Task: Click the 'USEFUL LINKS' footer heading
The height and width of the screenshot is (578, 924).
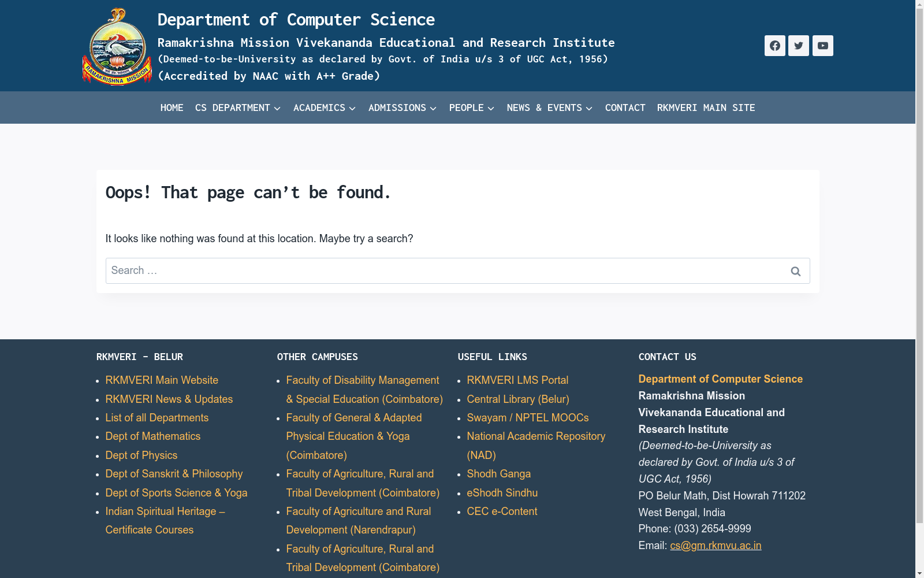Action: (x=493, y=357)
